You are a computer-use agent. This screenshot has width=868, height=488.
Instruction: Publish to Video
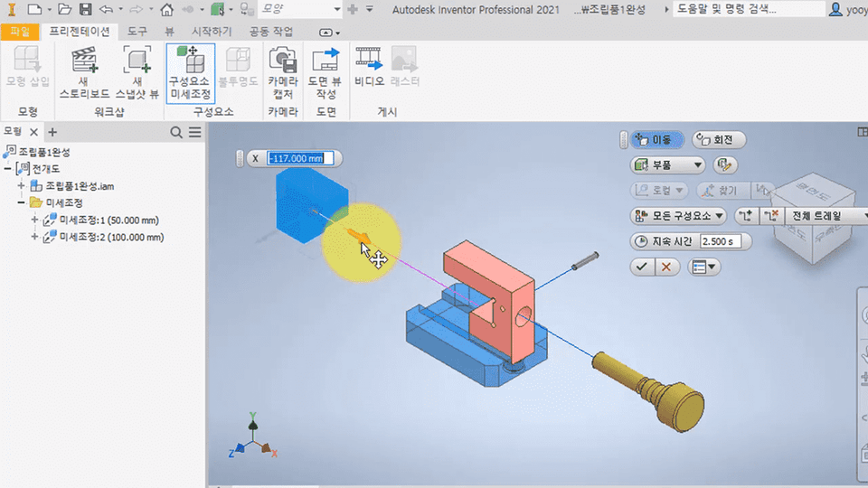click(x=369, y=68)
